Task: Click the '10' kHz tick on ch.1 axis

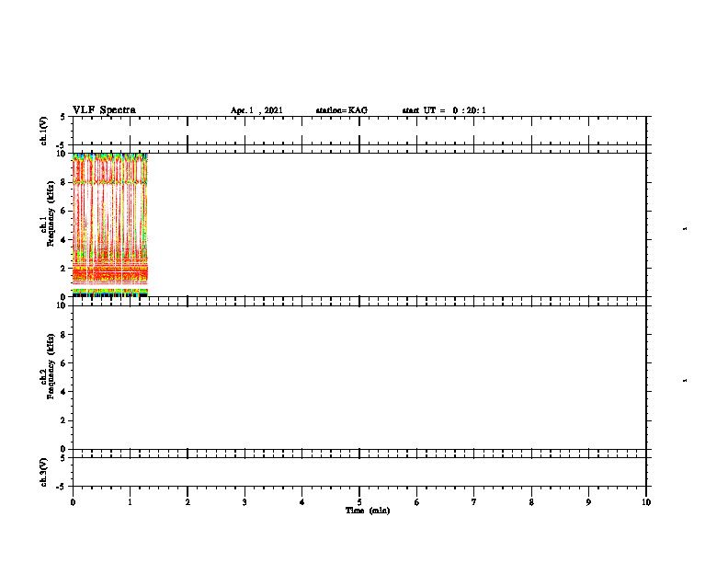Action: pyautogui.click(x=61, y=154)
